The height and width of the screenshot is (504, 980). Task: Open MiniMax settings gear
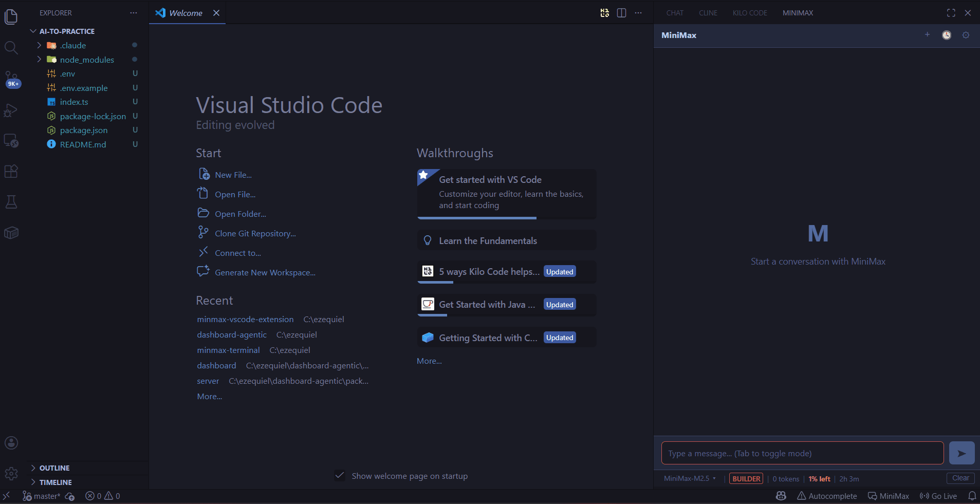point(966,35)
